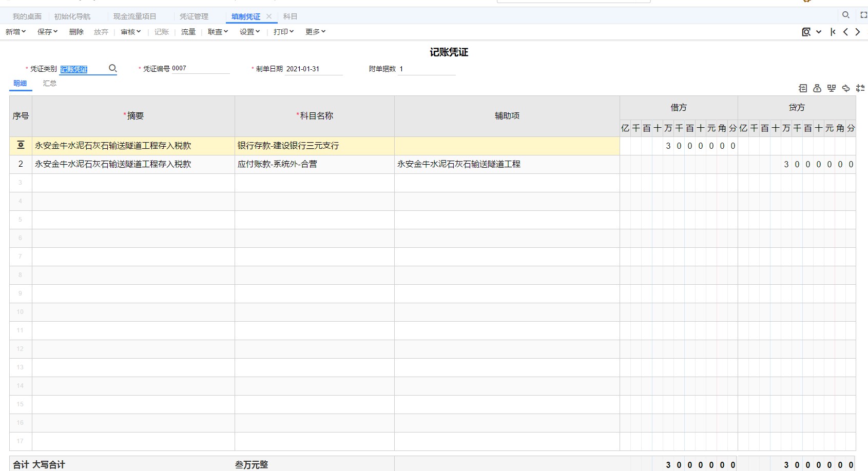Viewport: 868px width, 471px height.
Task: Select the 明细 sub-tab
Action: 20,83
